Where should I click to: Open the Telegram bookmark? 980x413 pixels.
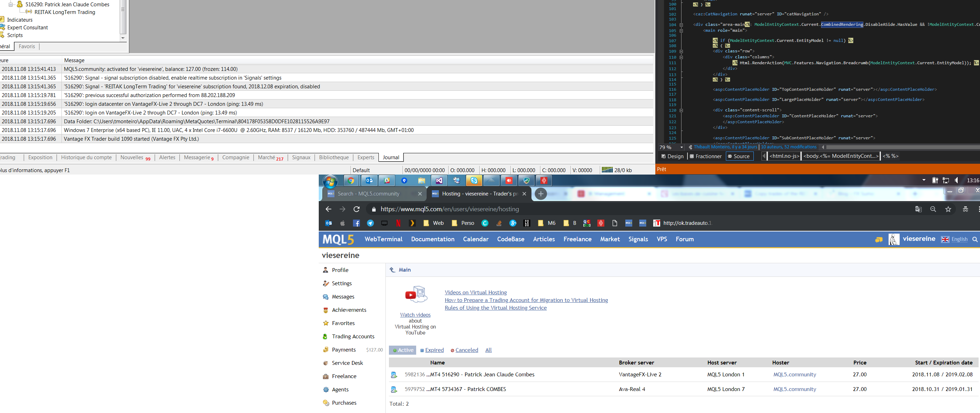tap(370, 223)
